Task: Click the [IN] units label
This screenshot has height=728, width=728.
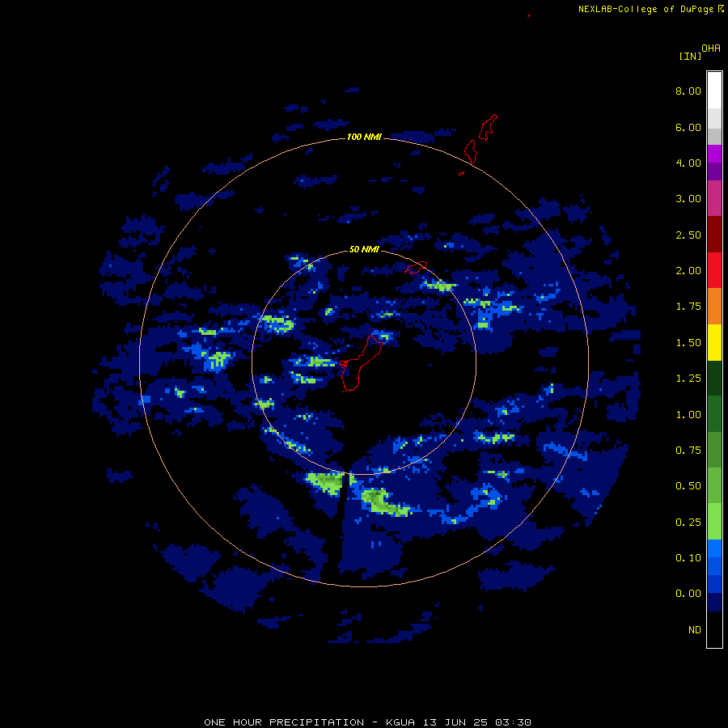Action: coord(690,56)
